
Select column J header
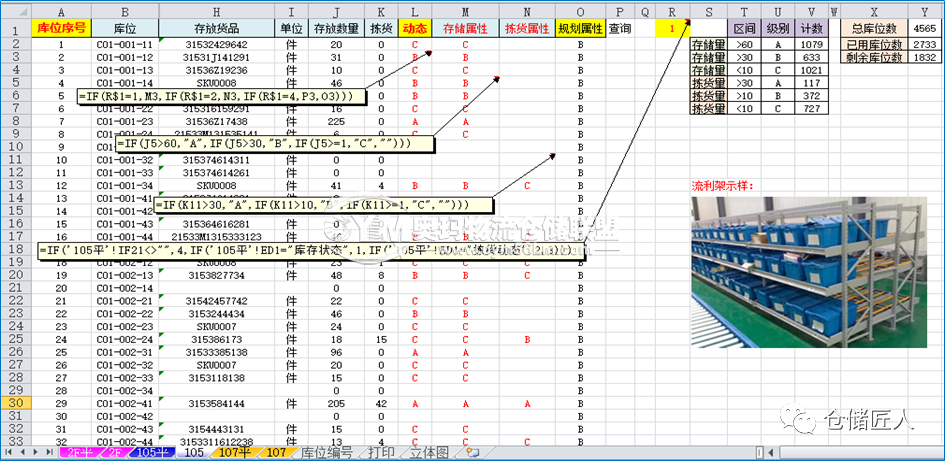click(336, 11)
